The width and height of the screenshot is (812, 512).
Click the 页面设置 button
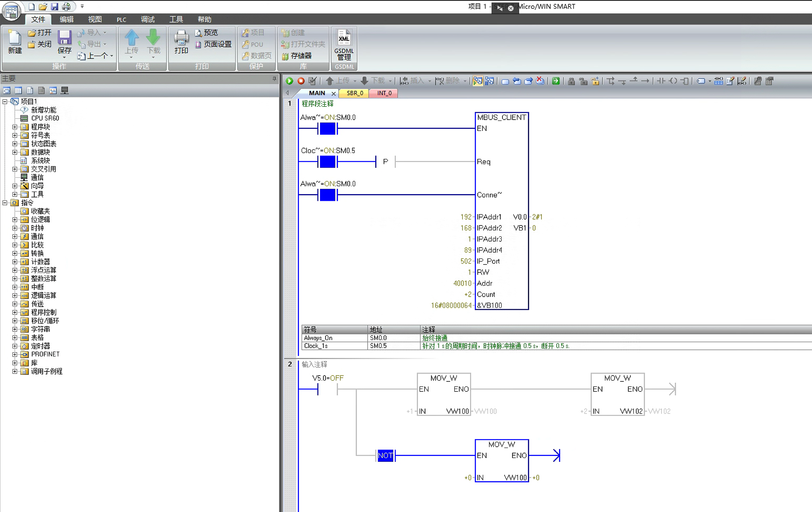click(213, 44)
